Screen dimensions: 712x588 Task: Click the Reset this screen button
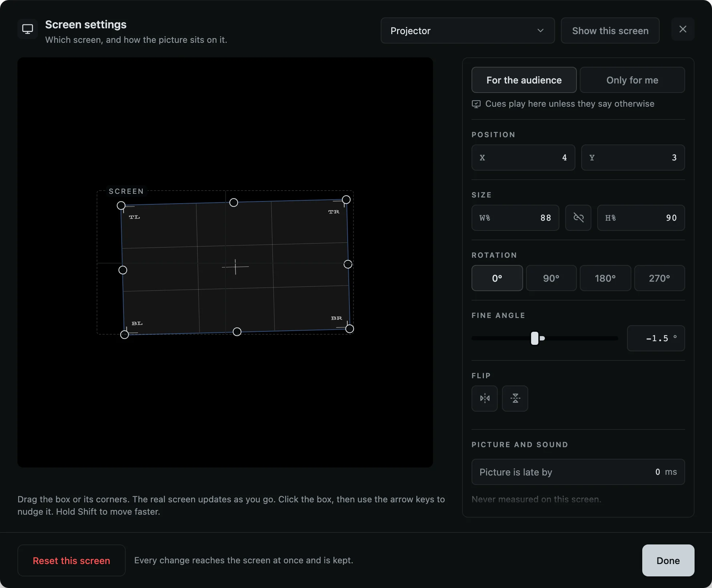(x=72, y=560)
